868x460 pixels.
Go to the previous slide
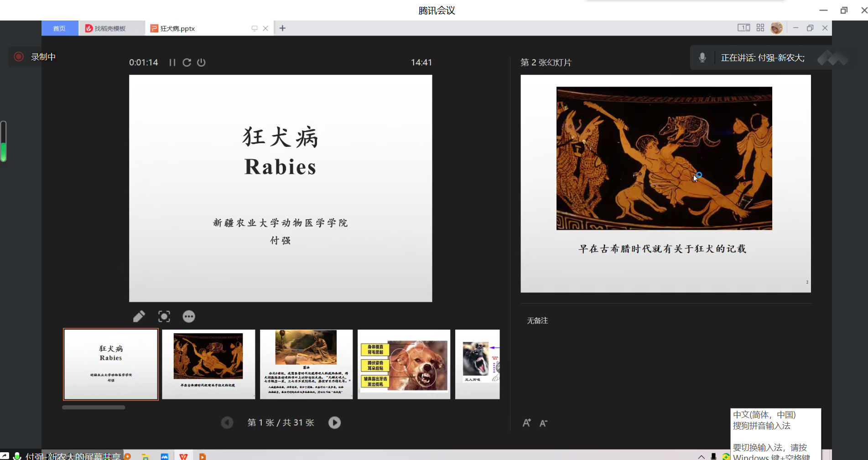click(227, 423)
